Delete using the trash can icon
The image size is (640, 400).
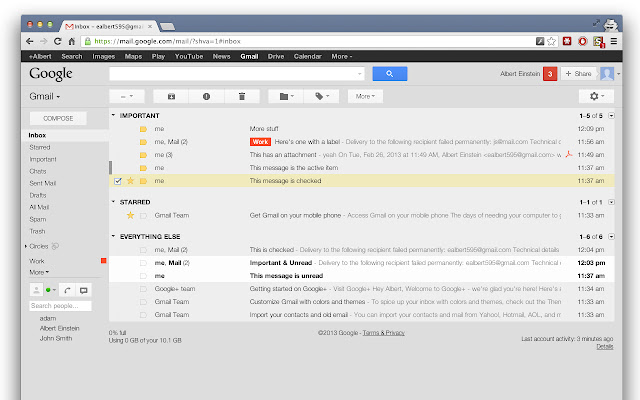click(242, 96)
